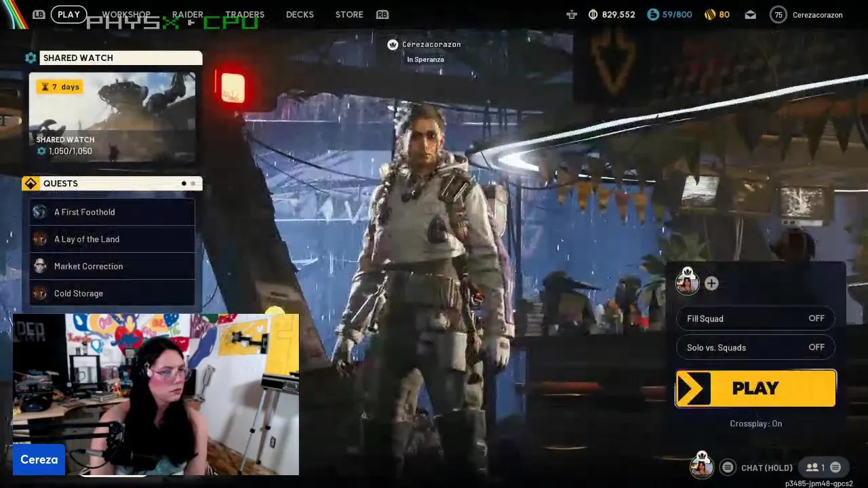Click the 829,552 coin balance
The width and height of the screenshot is (868, 488).
618,14
